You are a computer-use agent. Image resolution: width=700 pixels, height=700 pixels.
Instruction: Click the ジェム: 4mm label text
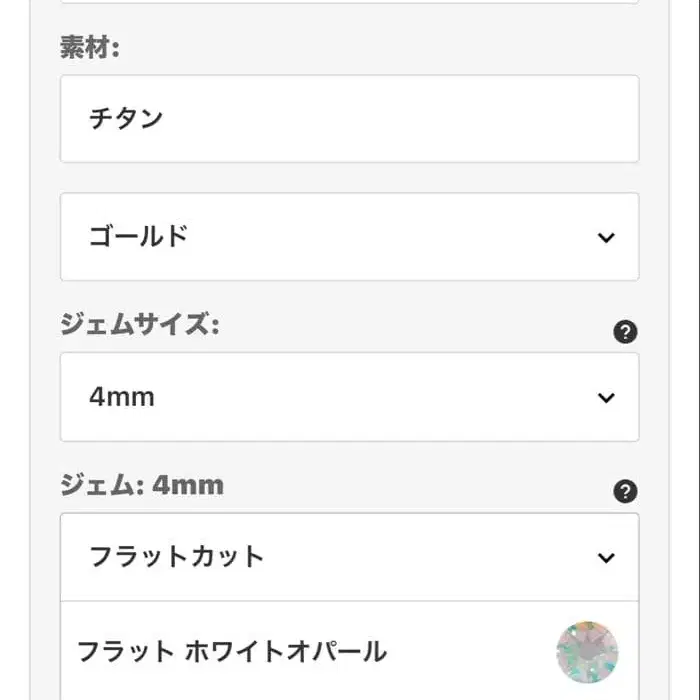(141, 485)
